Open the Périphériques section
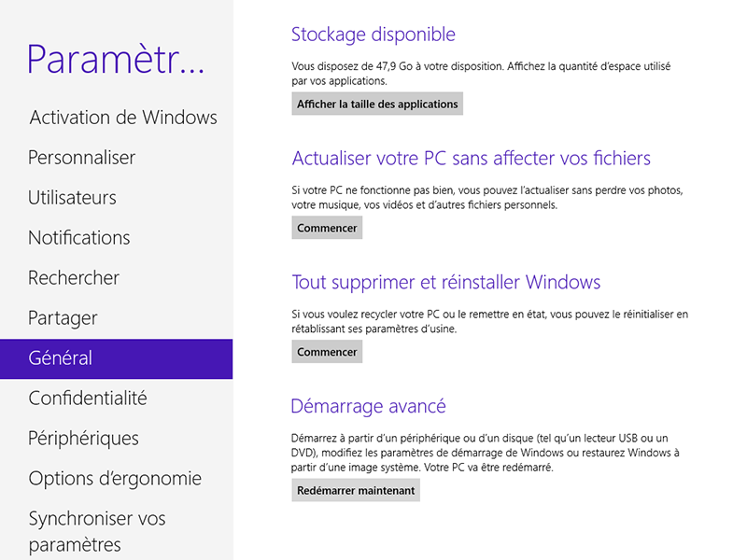This screenshot has height=560, width=747. [84, 439]
